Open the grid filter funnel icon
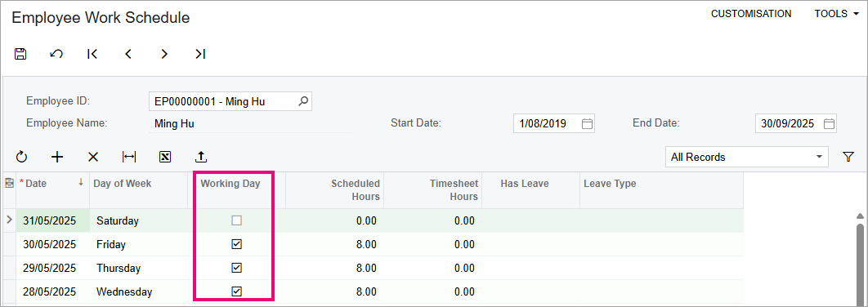This screenshot has width=868, height=307. 848,157
